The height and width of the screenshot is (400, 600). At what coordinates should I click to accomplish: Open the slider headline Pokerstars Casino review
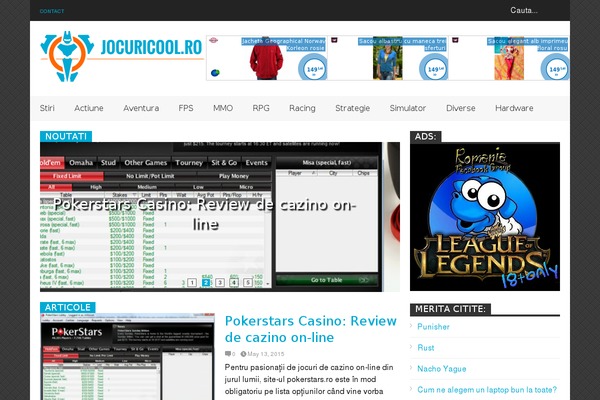205,214
